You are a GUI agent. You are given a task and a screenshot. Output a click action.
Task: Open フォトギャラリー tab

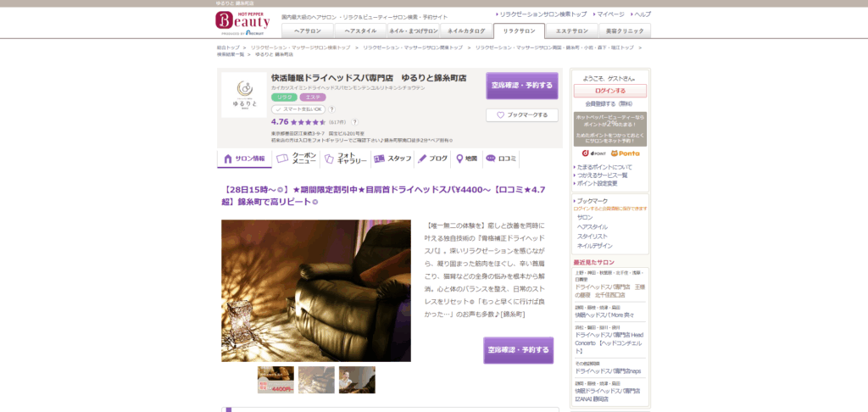coord(346,159)
